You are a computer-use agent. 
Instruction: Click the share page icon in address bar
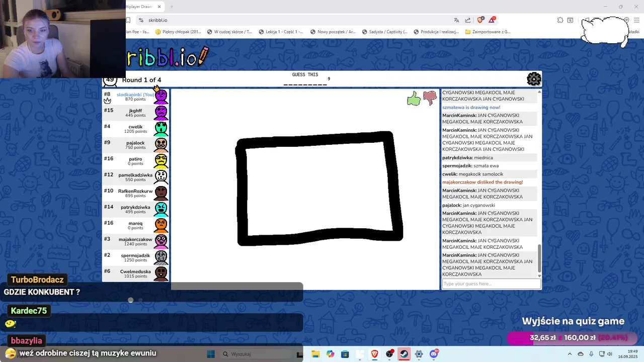(x=468, y=20)
